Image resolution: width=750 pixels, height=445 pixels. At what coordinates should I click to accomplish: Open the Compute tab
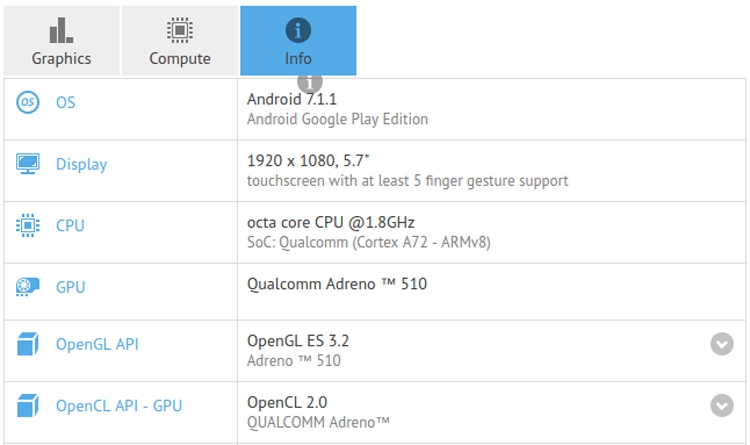pos(180,41)
